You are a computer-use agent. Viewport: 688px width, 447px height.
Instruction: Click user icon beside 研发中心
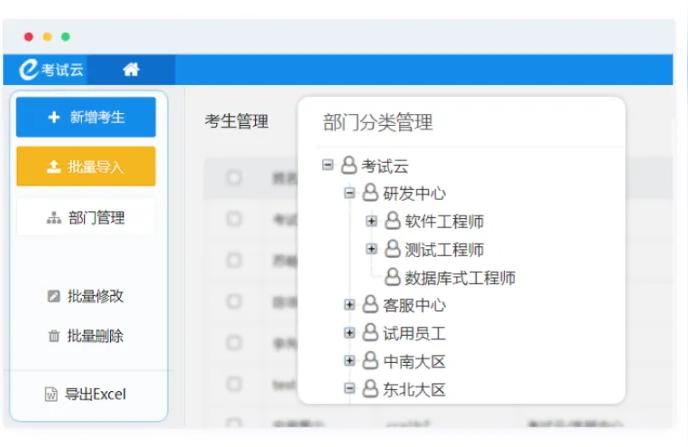(x=370, y=193)
